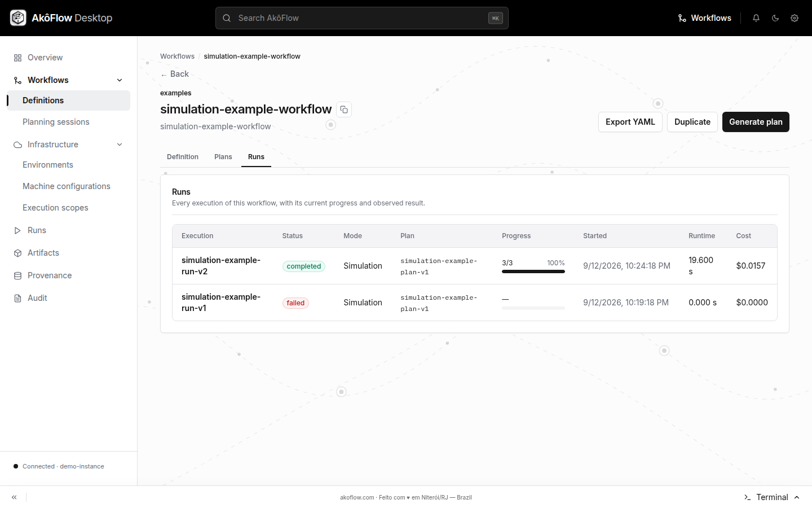
Task: Click the $0.0157 cost value
Action: (751, 266)
